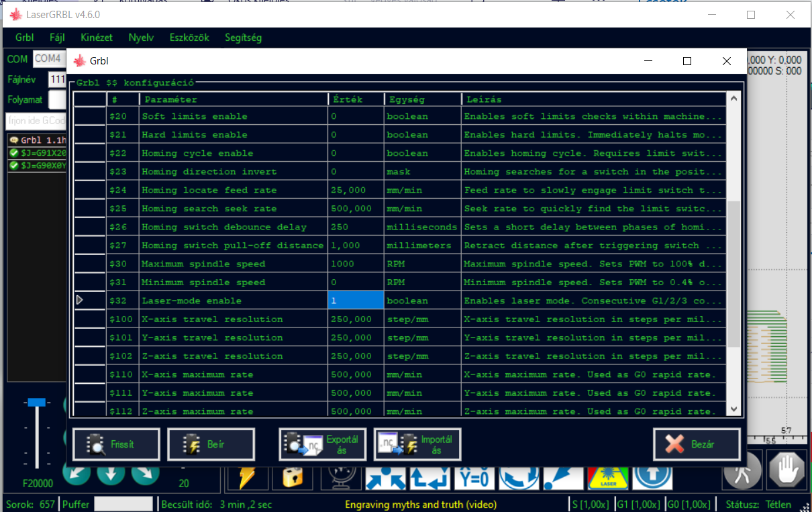The height and width of the screenshot is (512, 812).
Task: Click the $J=G90X0Y console line
Action: (38, 165)
